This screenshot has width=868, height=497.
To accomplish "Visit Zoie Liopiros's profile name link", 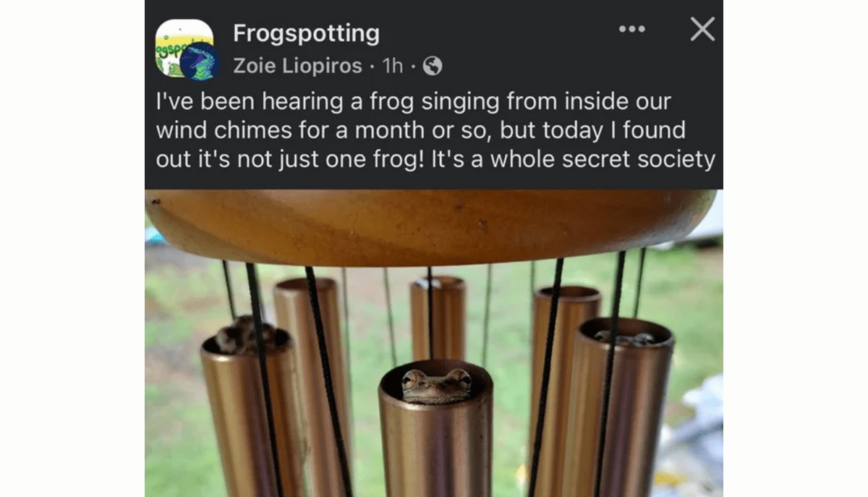I will (297, 67).
